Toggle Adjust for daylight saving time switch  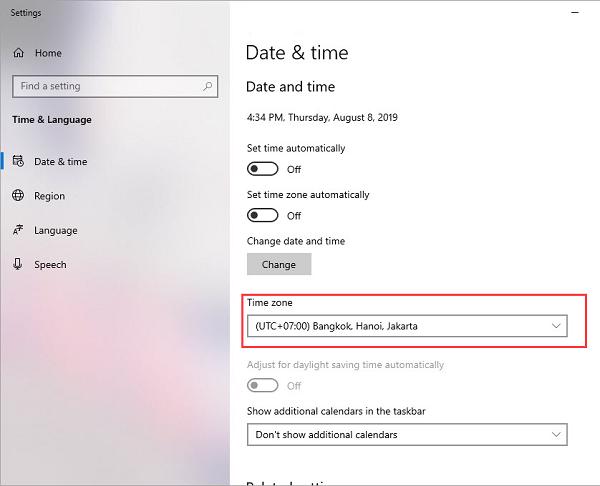[263, 385]
